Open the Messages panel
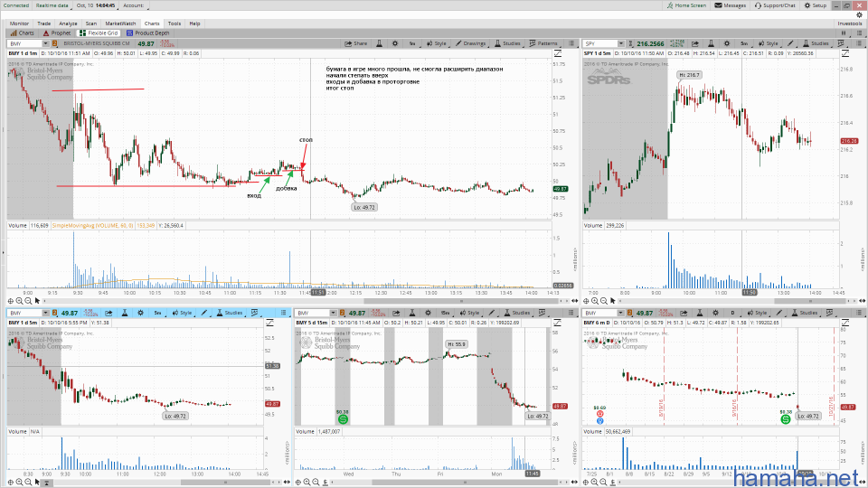This screenshot has width=868, height=488. 731,5
